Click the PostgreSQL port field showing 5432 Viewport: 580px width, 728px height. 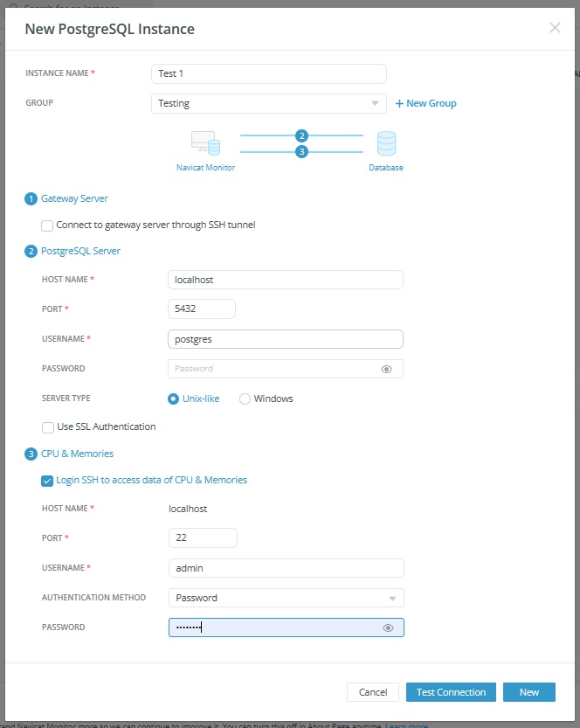202,309
